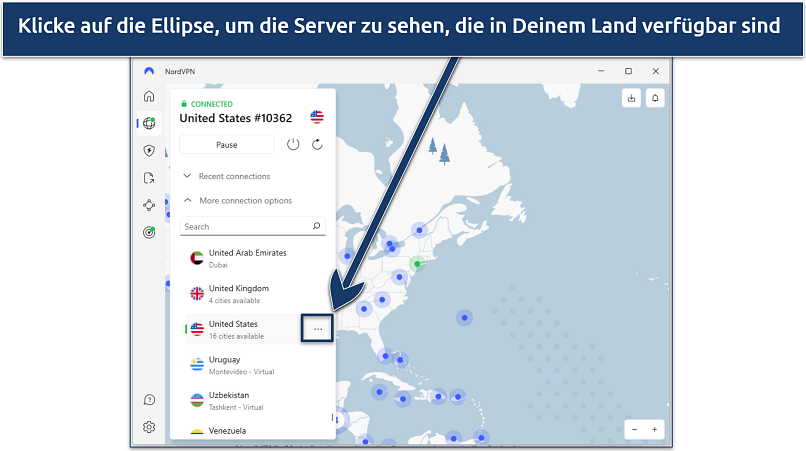806x451 pixels.
Task: Click the power disconnect button
Action: (293, 144)
